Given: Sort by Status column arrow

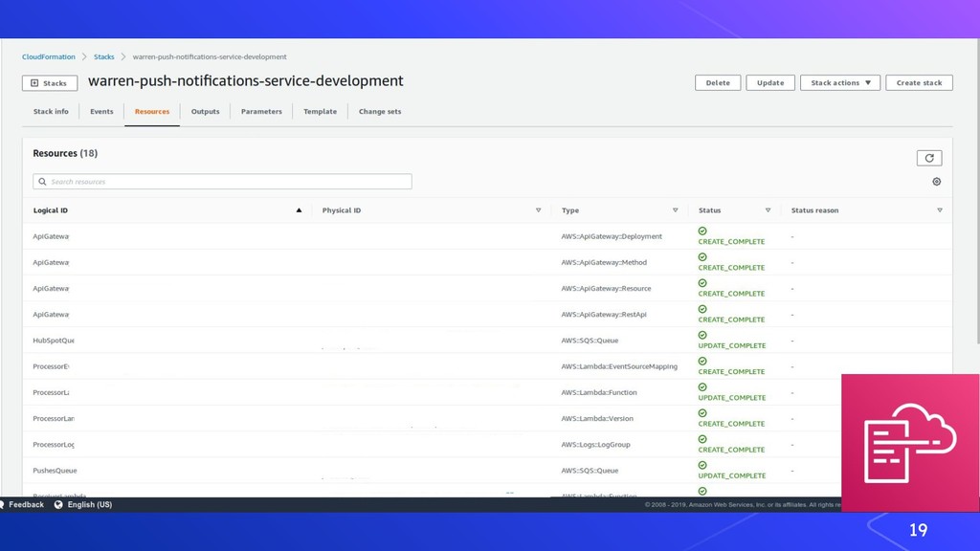Looking at the screenshot, I should 768,210.
